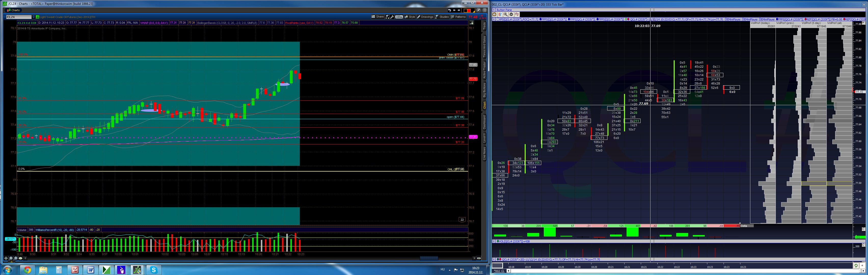Click the PivotPoints study label in header

[299, 23]
